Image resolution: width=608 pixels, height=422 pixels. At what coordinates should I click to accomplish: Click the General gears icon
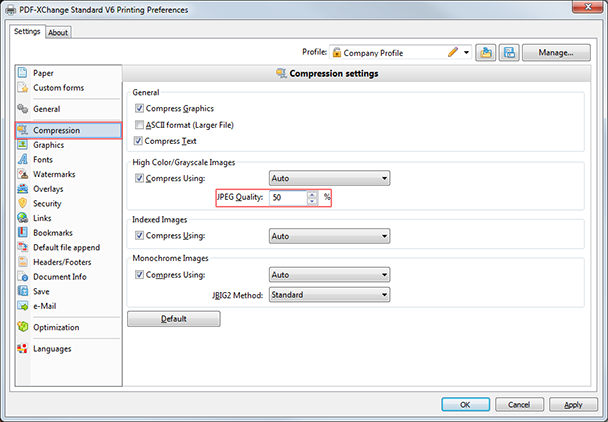point(22,109)
